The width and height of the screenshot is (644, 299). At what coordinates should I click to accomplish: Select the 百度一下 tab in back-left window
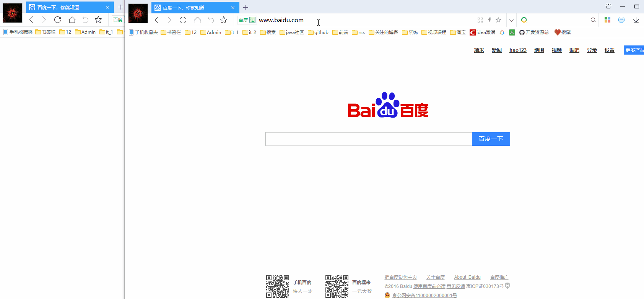point(70,7)
